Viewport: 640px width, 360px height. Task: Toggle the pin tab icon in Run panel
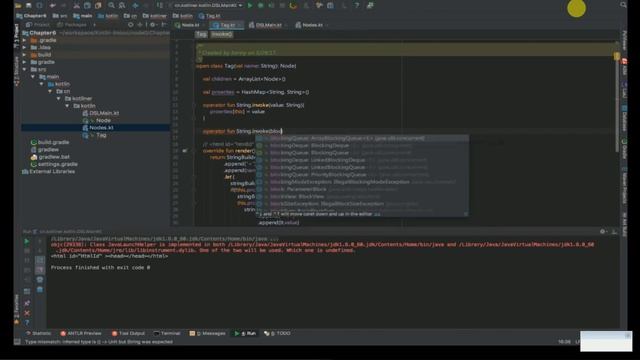pyautogui.click(x=27, y=303)
